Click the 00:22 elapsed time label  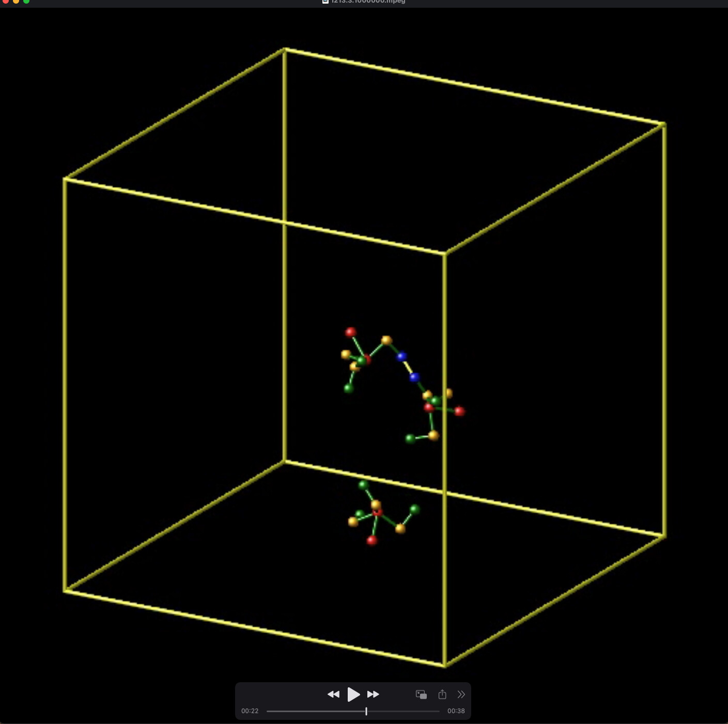point(250,711)
